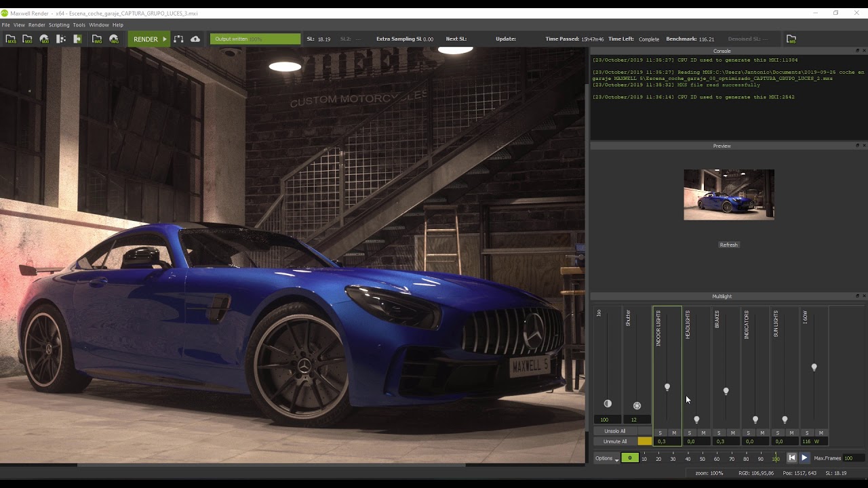Float the Console panel

857,51
